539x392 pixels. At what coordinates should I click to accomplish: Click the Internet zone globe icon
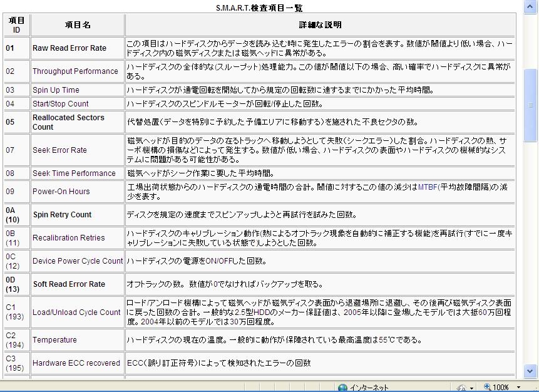click(x=342, y=388)
